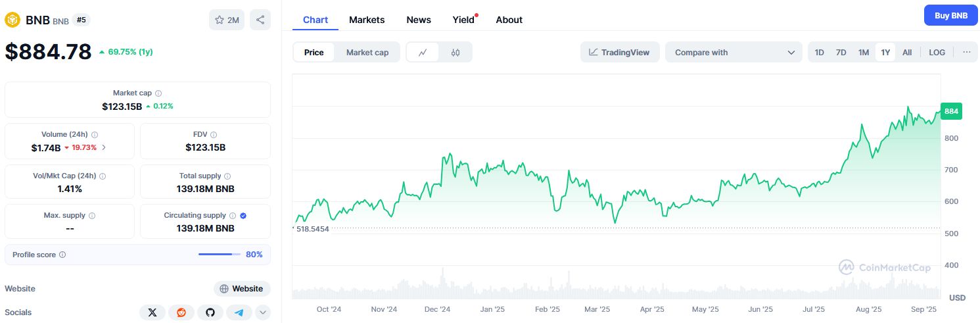Image resolution: width=980 pixels, height=323 pixels.
Task: Click the BNB coin logo icon
Action: click(x=12, y=20)
